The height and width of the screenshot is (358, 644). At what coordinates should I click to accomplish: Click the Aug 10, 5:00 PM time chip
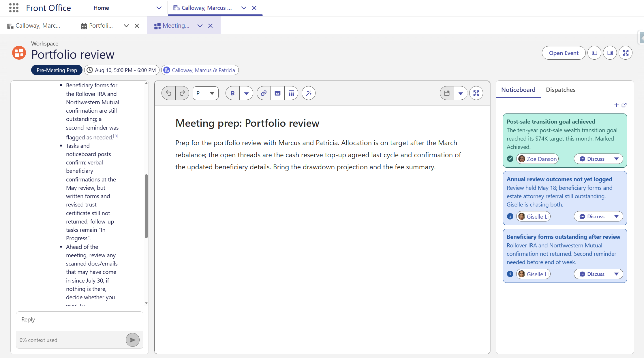pyautogui.click(x=122, y=70)
